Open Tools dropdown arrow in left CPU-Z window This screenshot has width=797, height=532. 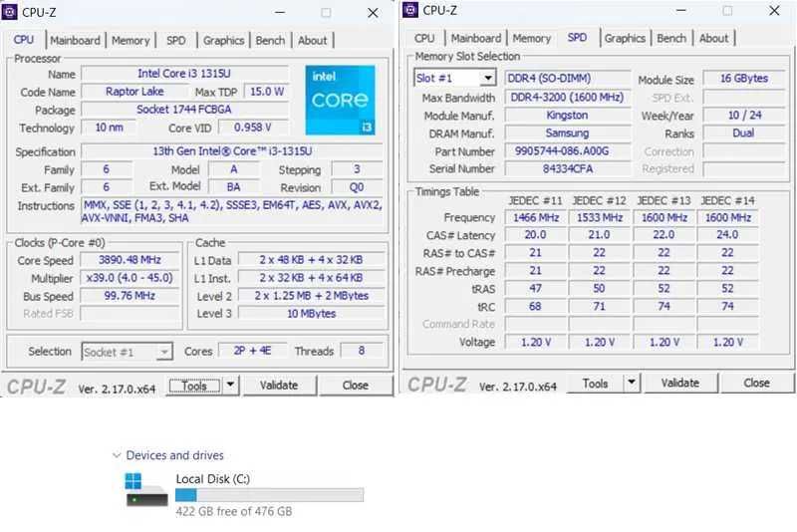coord(230,386)
